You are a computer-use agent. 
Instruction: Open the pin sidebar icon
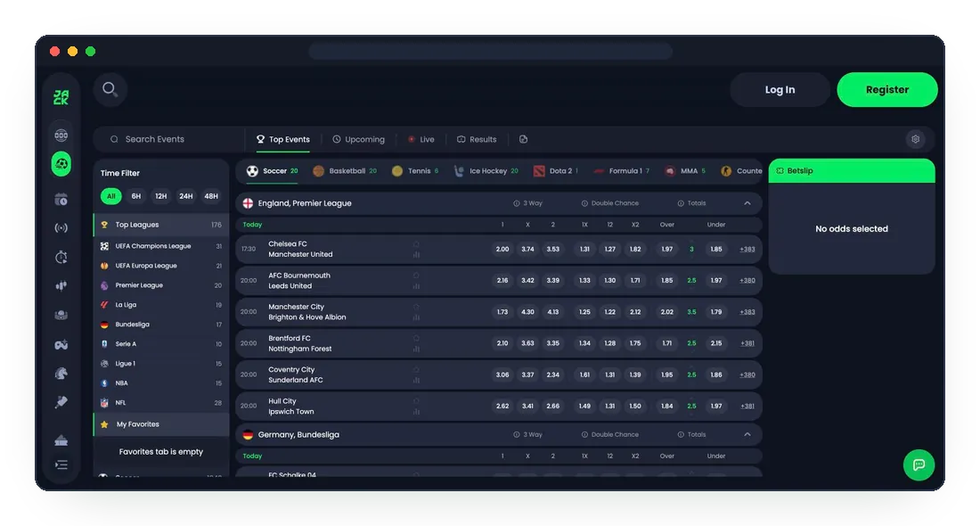[61, 402]
